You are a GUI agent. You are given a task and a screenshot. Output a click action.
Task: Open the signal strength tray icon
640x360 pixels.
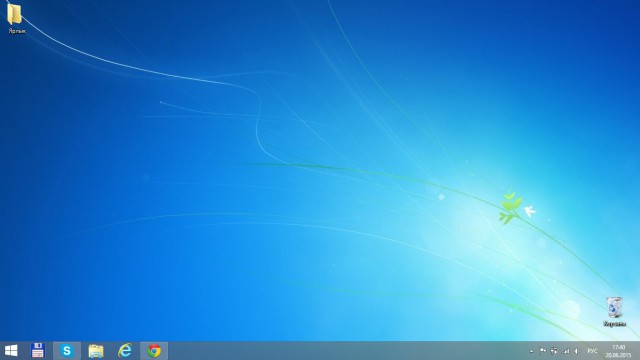click(566, 351)
